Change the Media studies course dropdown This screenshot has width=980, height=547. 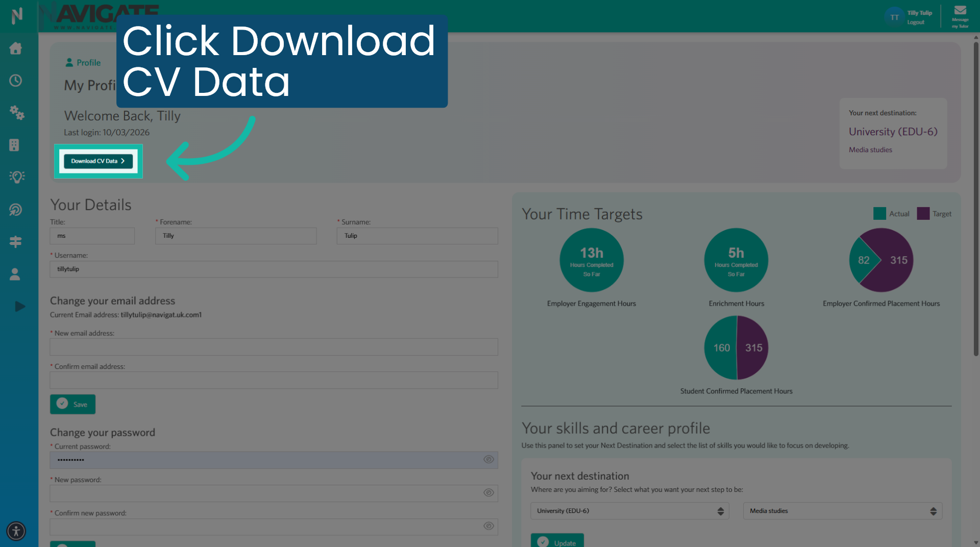(x=841, y=511)
